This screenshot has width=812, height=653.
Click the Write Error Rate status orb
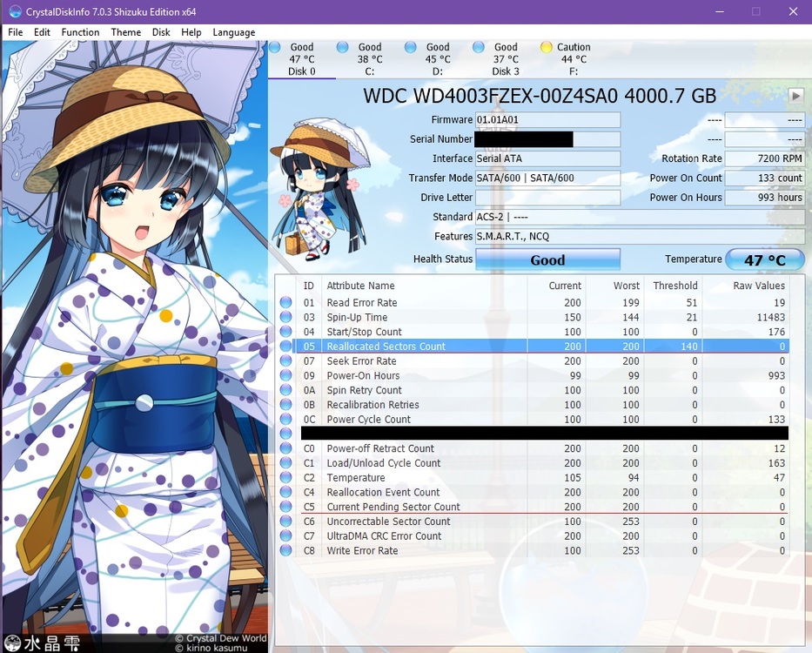click(285, 551)
